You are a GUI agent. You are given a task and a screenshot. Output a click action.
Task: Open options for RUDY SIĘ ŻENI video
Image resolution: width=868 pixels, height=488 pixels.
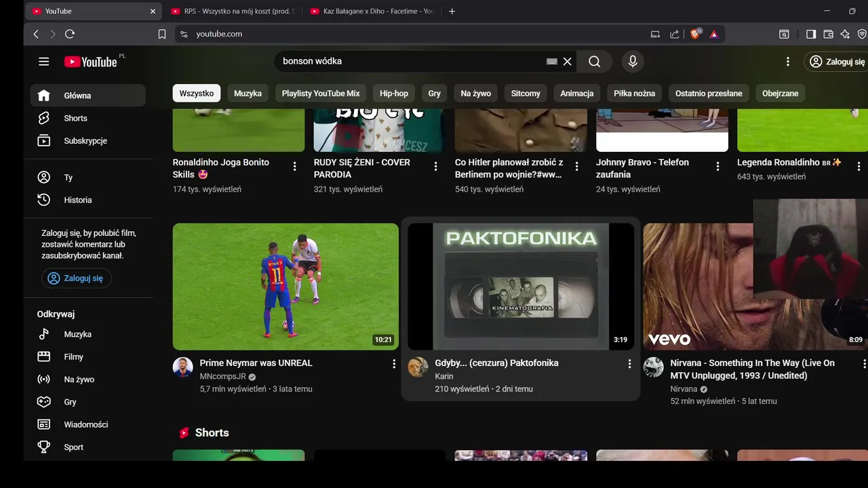435,166
